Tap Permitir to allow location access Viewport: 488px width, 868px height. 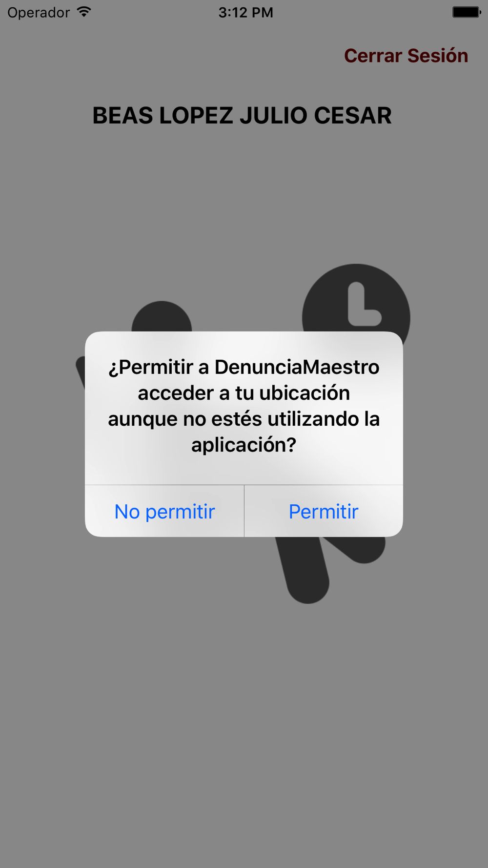click(324, 511)
